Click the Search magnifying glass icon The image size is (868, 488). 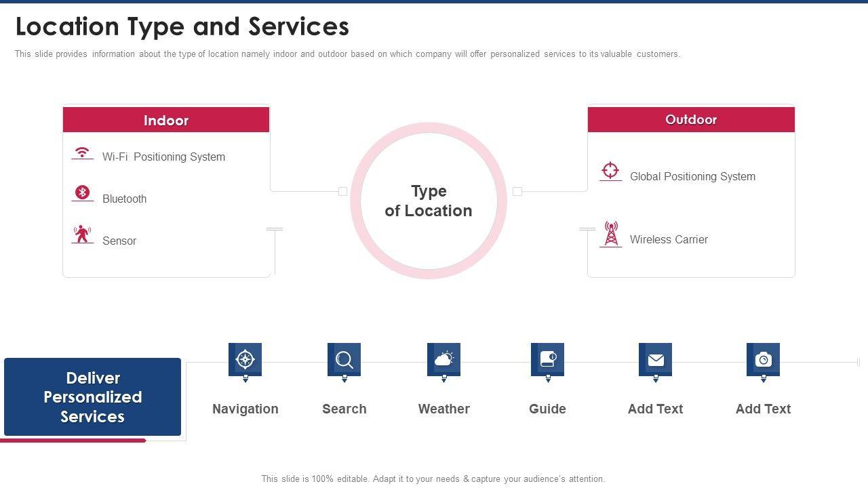point(344,359)
